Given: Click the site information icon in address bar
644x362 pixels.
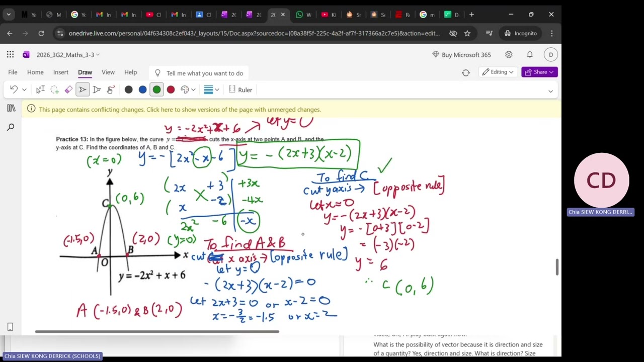Looking at the screenshot, I should [x=60, y=33].
